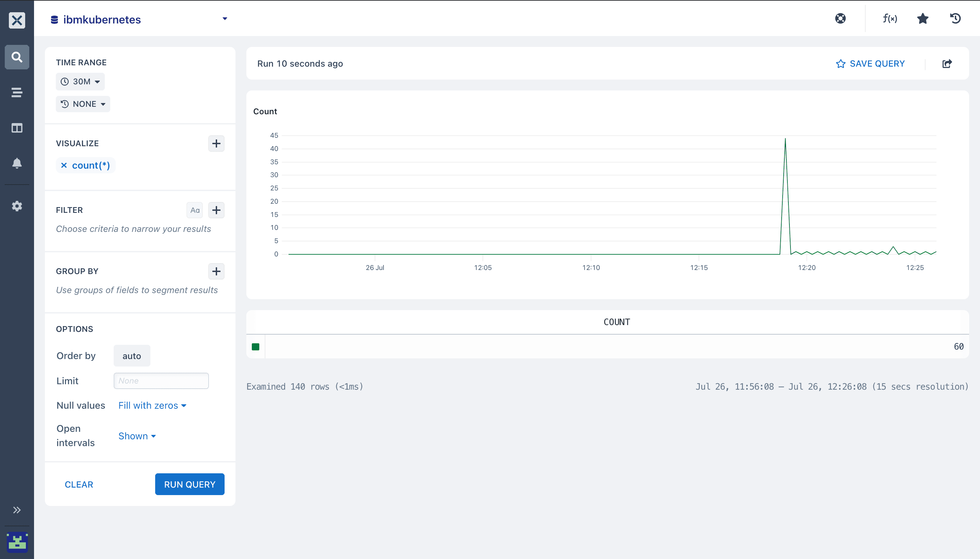Remove the count(*) visualization

coord(64,166)
